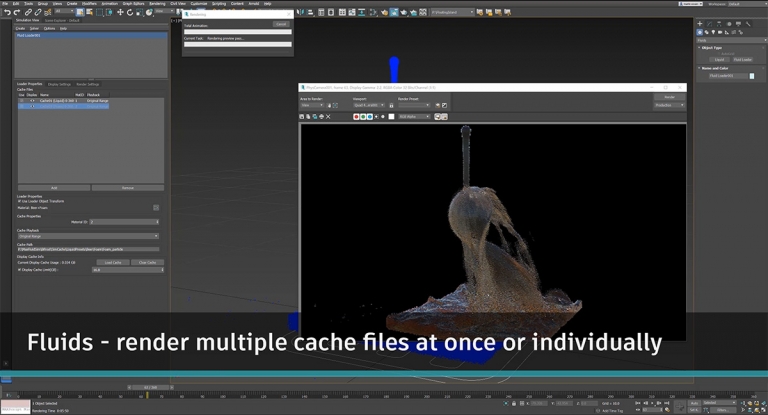768x415 pixels.
Task: Select the Rotate transform tool
Action: pyautogui.click(x=129, y=13)
